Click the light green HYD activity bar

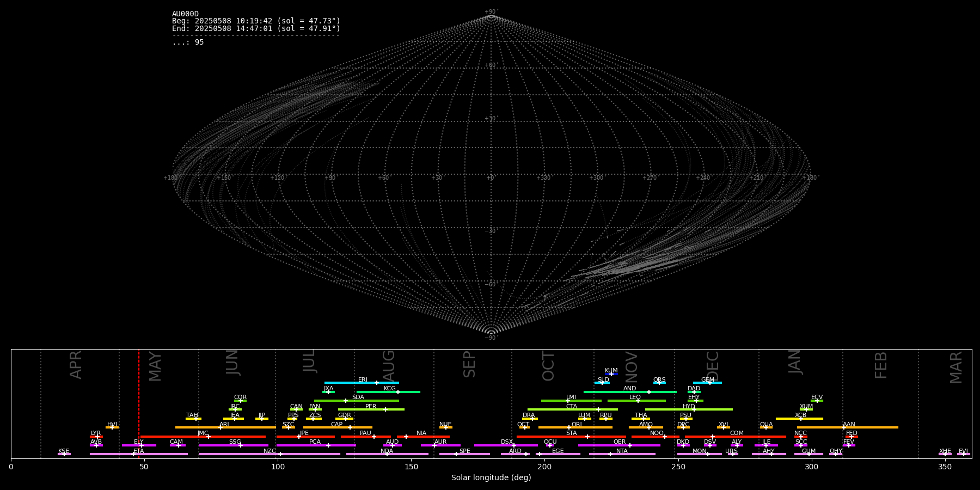click(689, 409)
